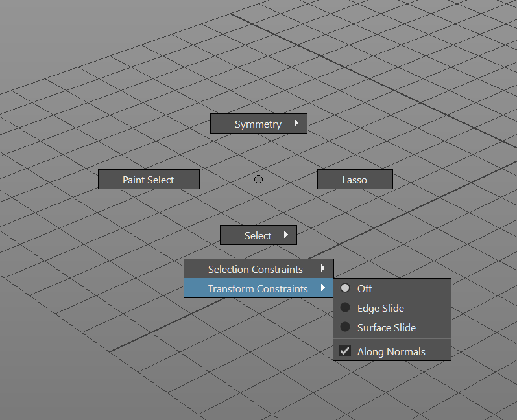Click the 'Edge Slide' label text

coord(381,309)
